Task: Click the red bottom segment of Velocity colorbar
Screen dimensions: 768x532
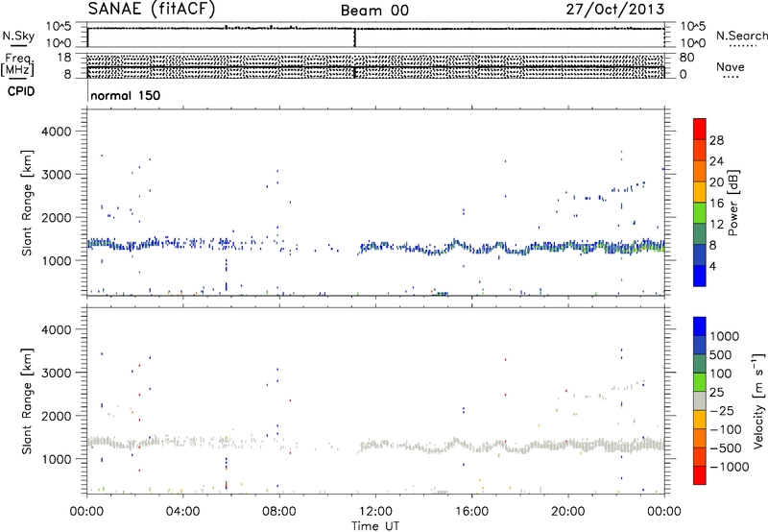Action: pyautogui.click(x=700, y=475)
